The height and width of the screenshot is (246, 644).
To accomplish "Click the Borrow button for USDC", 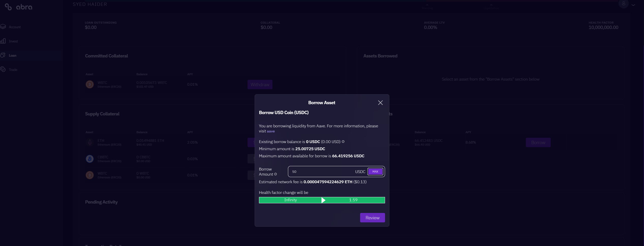I will (x=538, y=143).
